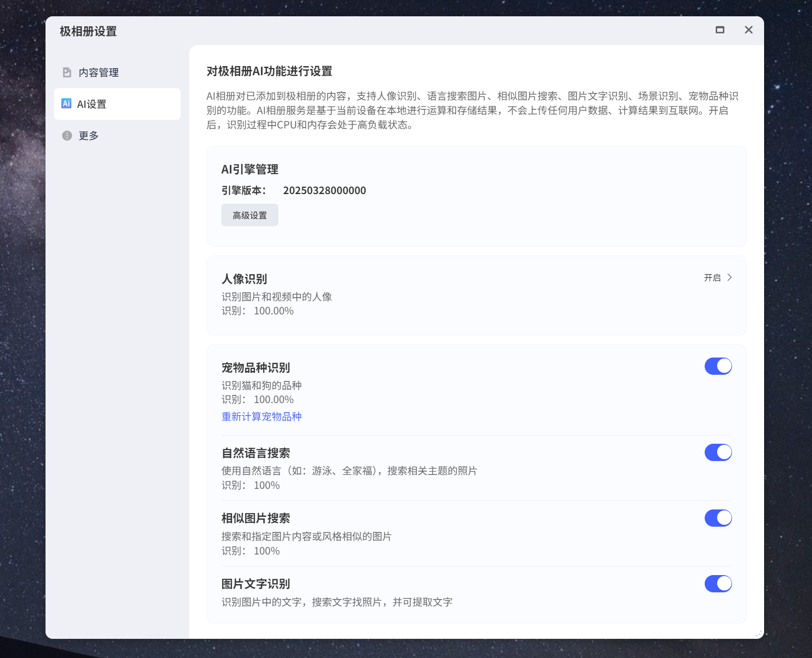Toggle off 宠物品种识别
The image size is (812, 658).
pyautogui.click(x=718, y=366)
